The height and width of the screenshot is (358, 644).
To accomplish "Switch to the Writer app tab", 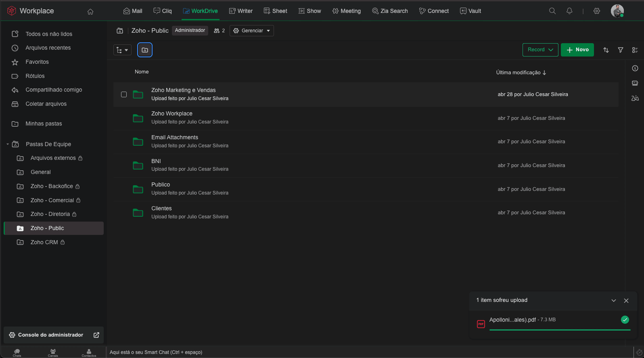I will (x=241, y=11).
